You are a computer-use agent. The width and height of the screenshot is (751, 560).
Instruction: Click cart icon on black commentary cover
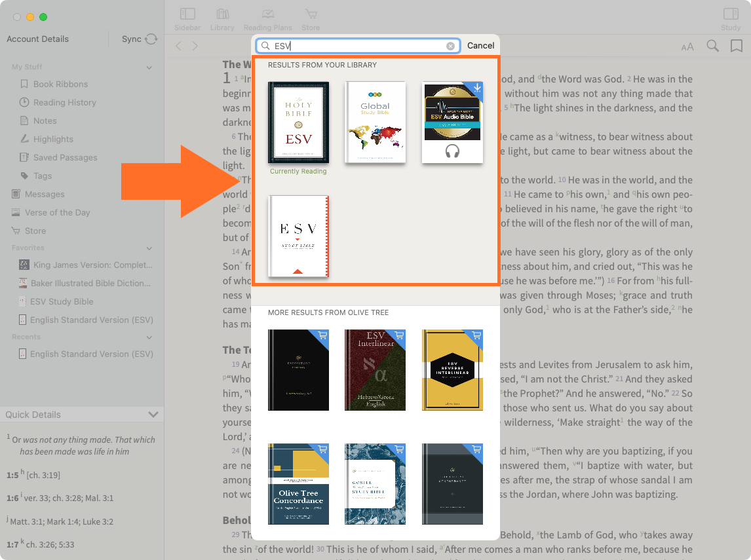(x=323, y=335)
